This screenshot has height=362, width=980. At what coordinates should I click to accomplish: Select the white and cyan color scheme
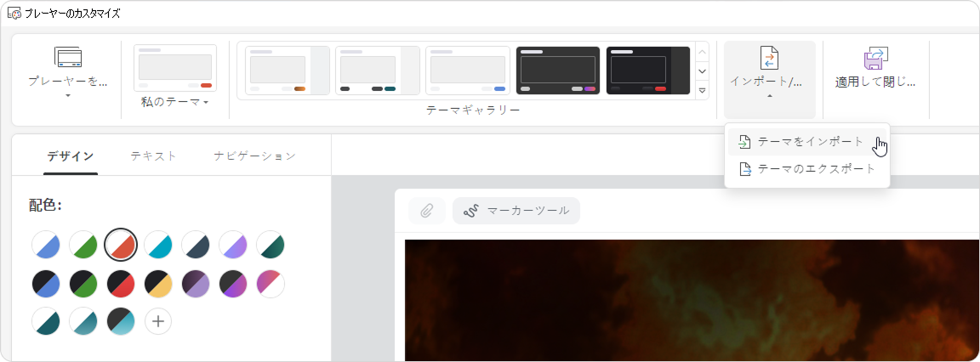(158, 244)
